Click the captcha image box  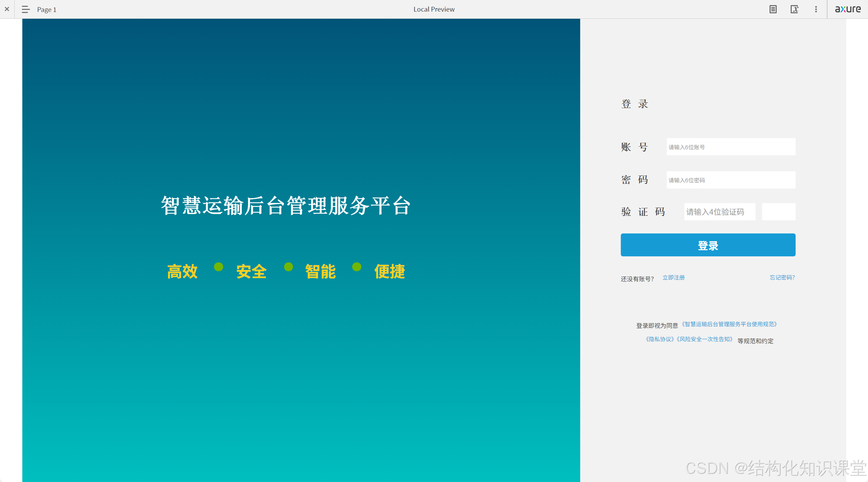tap(778, 212)
